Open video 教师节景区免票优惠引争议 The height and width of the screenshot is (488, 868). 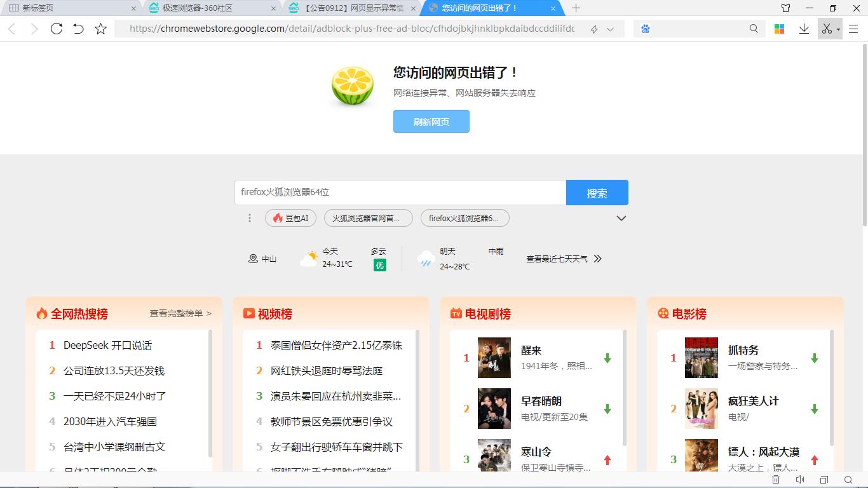(332, 421)
